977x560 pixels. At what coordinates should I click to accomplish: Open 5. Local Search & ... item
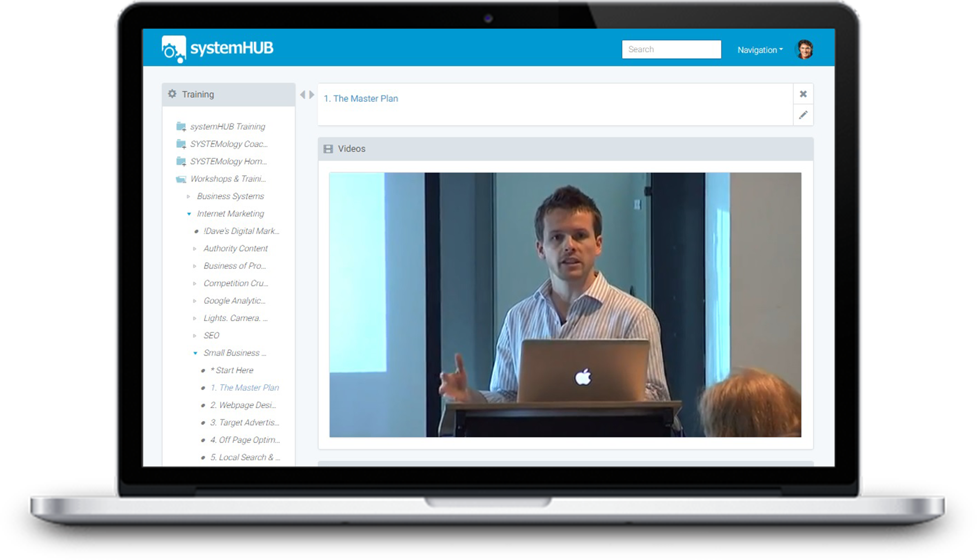(245, 457)
